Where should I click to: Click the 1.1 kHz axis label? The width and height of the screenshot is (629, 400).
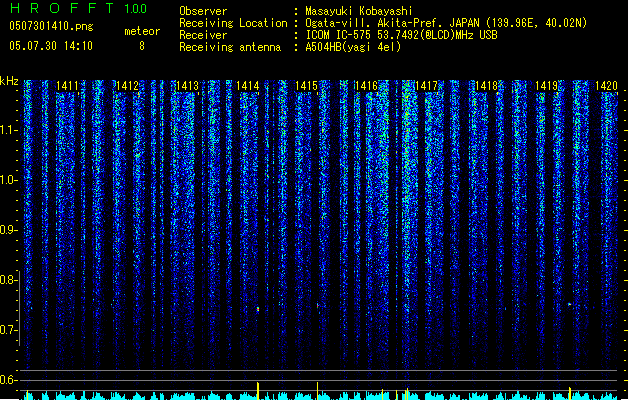click(8, 130)
